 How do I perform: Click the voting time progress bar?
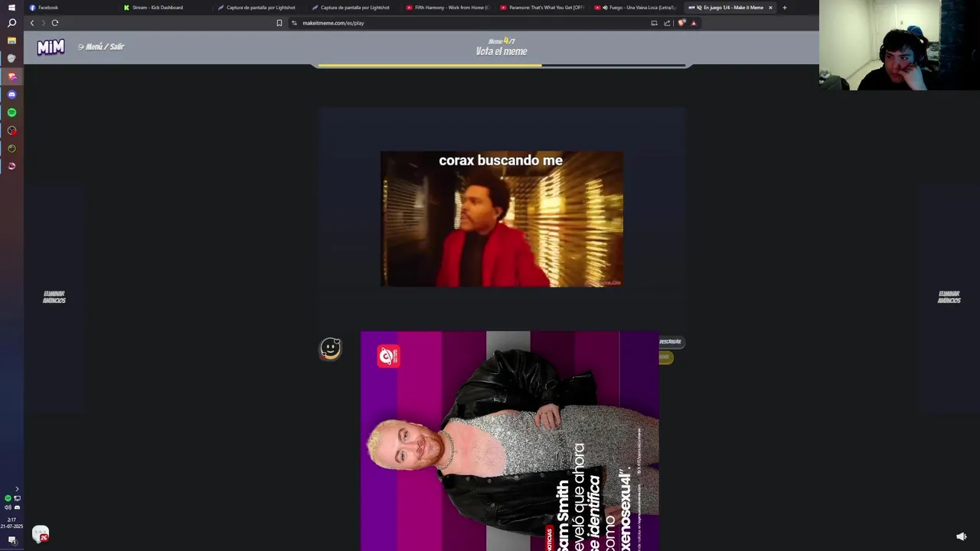[x=501, y=66]
